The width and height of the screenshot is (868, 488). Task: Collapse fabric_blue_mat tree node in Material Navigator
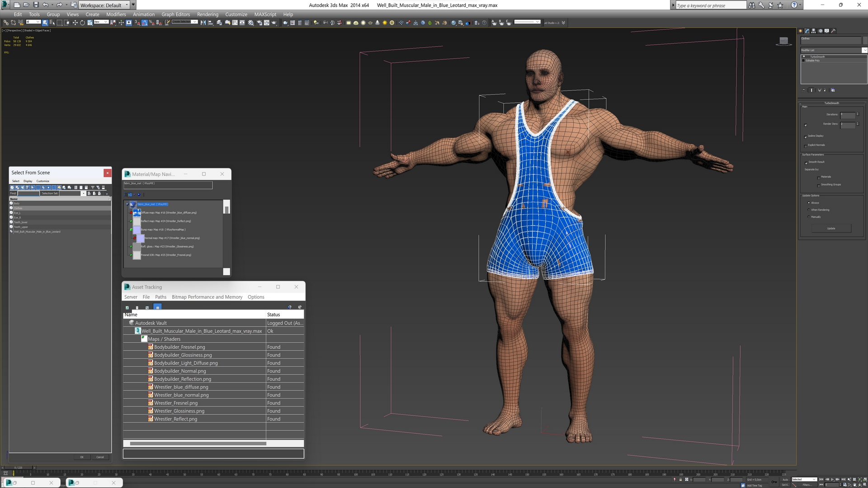(x=127, y=204)
